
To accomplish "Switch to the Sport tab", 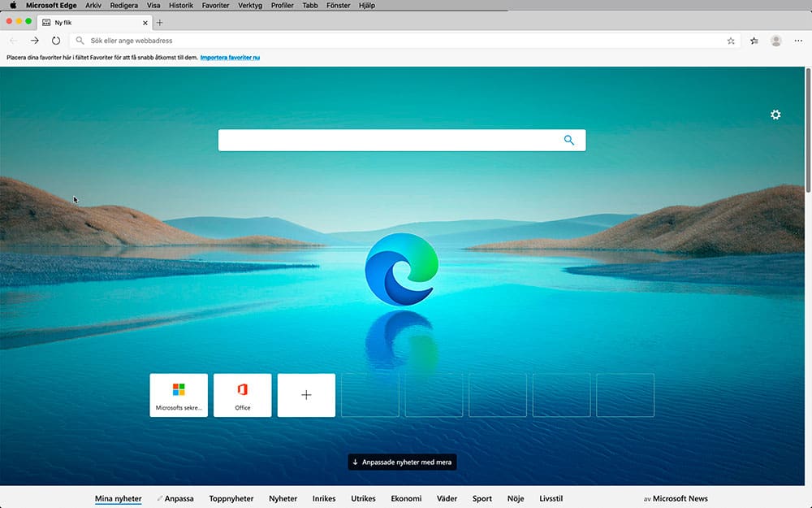I will pos(482,499).
